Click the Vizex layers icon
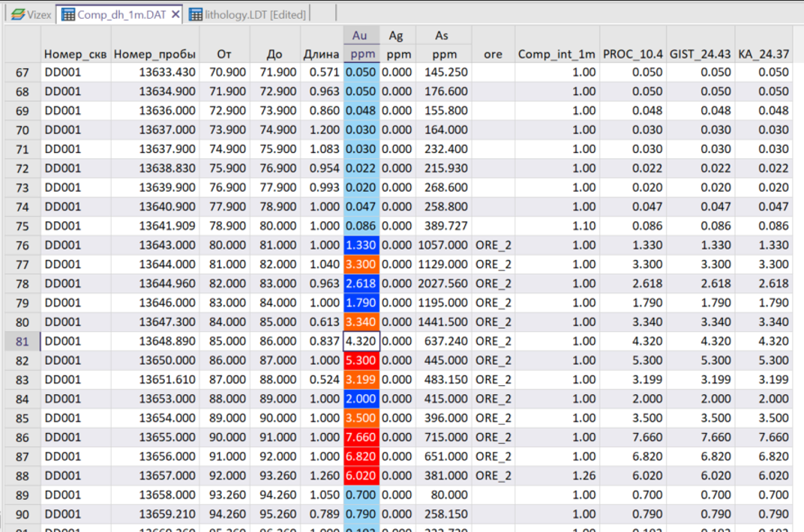The height and width of the screenshot is (532, 804). tap(17, 14)
